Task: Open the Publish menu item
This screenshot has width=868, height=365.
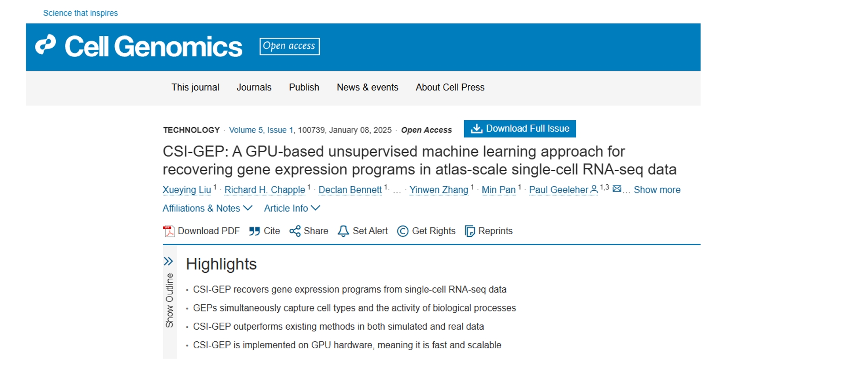Action: point(304,87)
